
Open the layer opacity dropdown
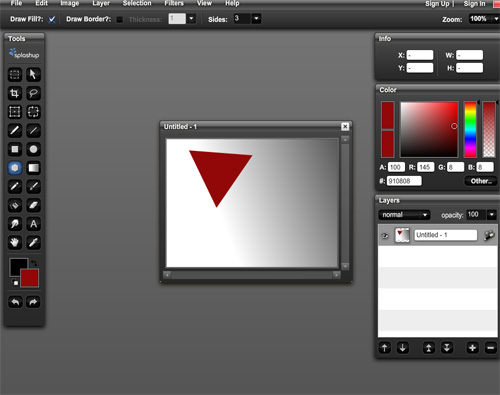click(x=492, y=215)
